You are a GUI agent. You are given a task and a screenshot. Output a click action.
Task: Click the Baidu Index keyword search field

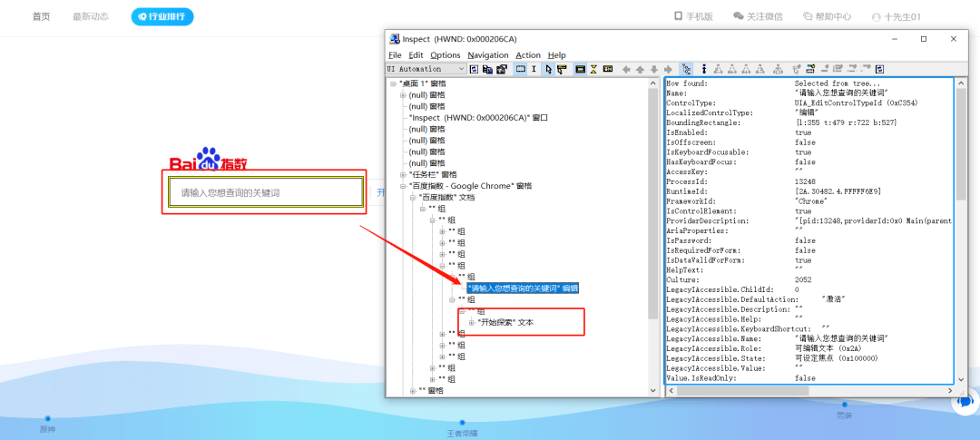[x=265, y=192]
